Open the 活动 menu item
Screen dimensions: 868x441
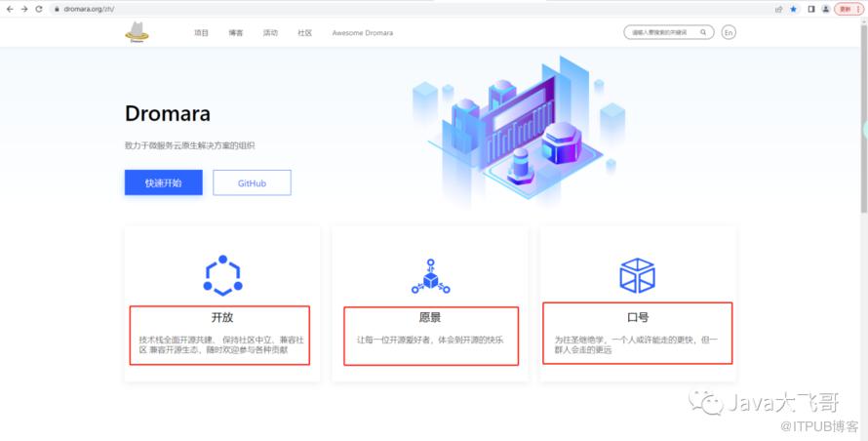270,33
